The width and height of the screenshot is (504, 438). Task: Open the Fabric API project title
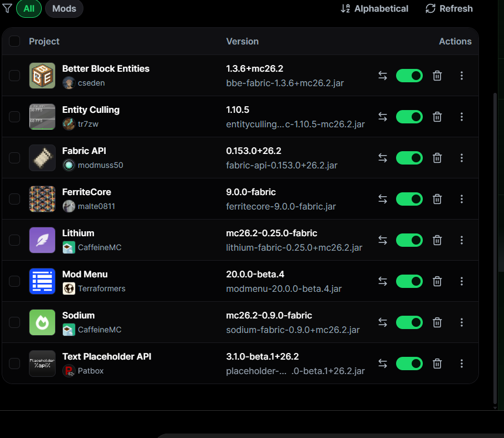click(x=84, y=151)
